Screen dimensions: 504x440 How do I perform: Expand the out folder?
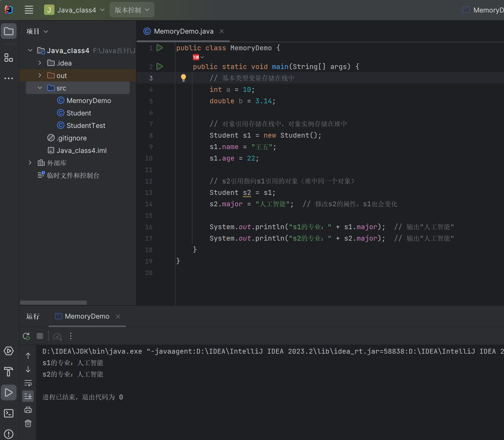[x=40, y=76]
